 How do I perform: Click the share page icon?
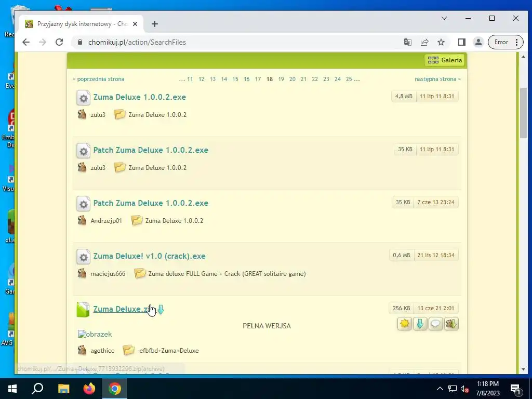[x=424, y=42]
